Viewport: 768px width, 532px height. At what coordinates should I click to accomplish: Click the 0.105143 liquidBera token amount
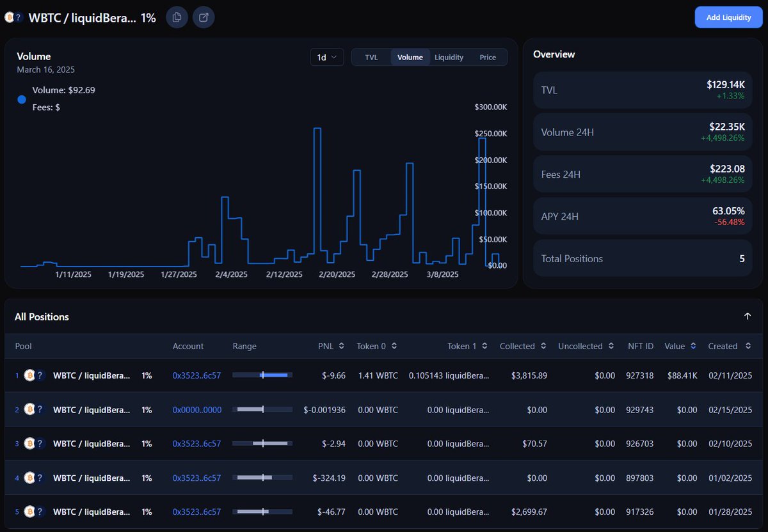(449, 375)
